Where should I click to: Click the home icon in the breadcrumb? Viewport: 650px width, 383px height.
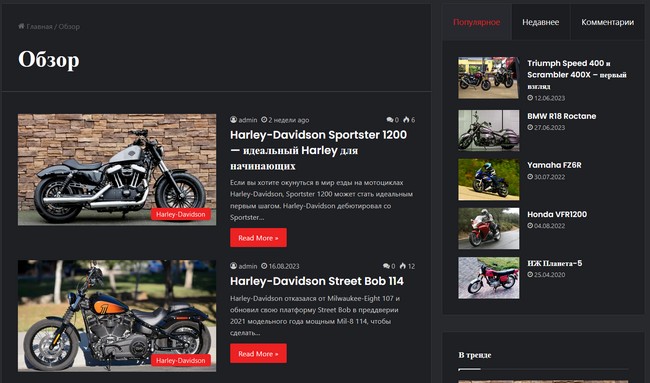(x=21, y=26)
